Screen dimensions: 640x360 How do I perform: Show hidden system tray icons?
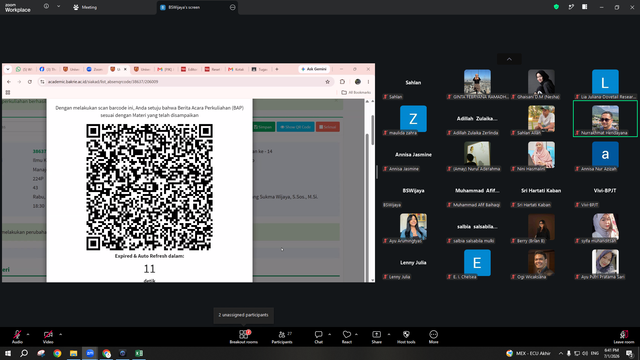point(561,353)
